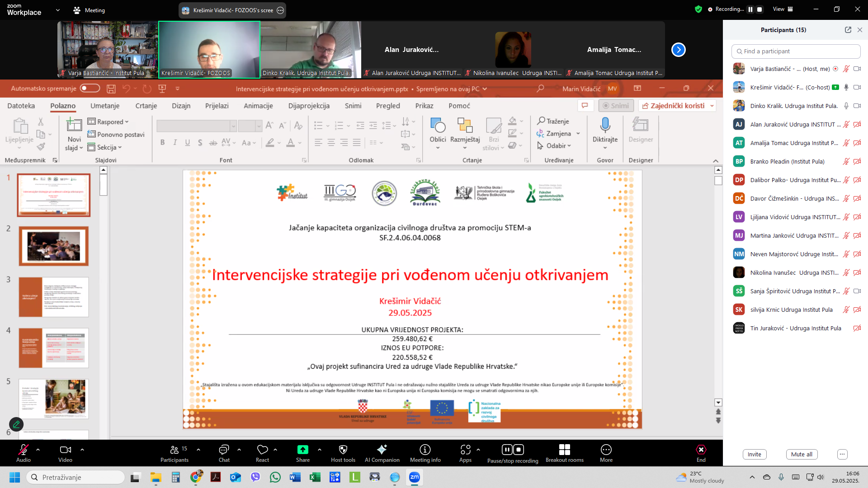Expand Participants options chevron
The image size is (868, 488).
[x=198, y=450]
